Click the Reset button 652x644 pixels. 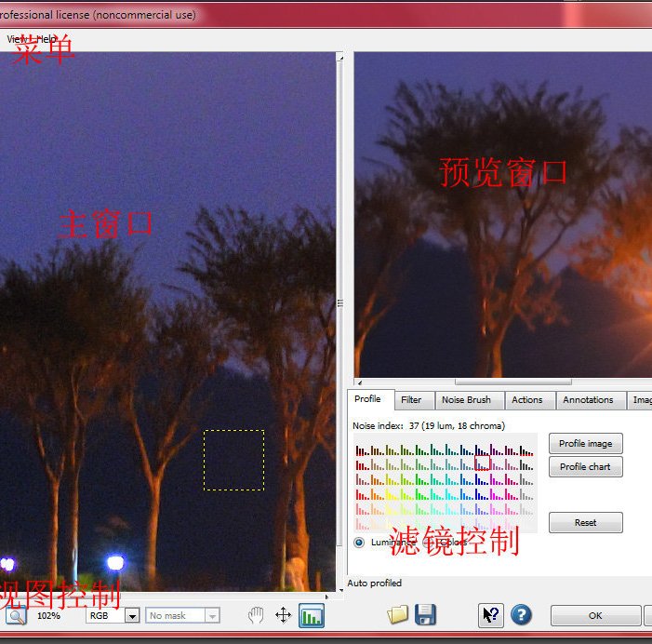(x=585, y=522)
